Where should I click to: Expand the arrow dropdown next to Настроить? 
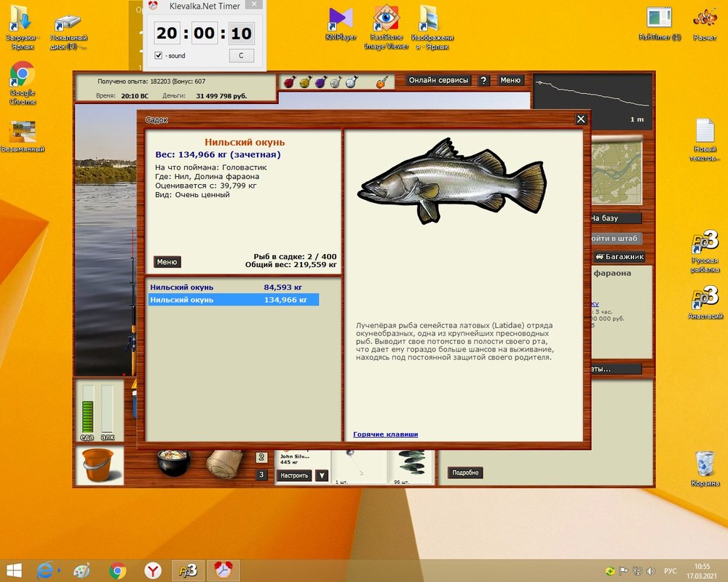tap(322, 476)
